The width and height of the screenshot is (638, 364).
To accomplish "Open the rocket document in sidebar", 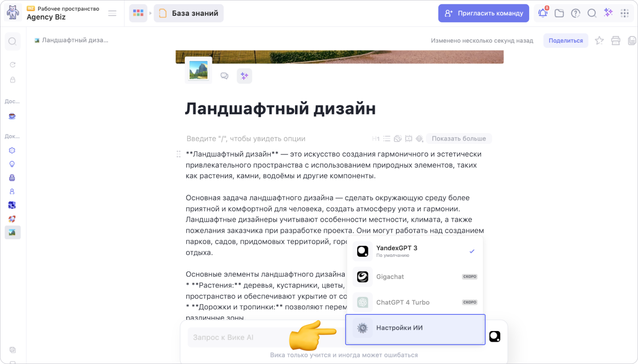I will click(x=12, y=219).
